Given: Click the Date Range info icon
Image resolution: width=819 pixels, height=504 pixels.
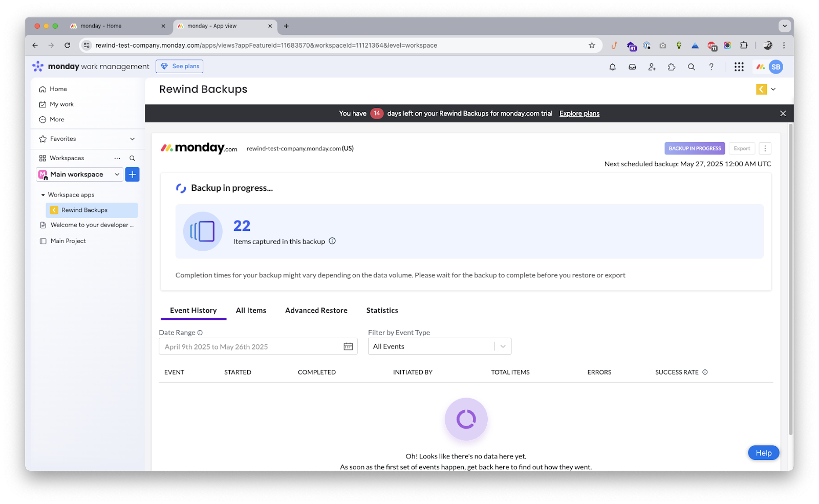Looking at the screenshot, I should (x=200, y=333).
